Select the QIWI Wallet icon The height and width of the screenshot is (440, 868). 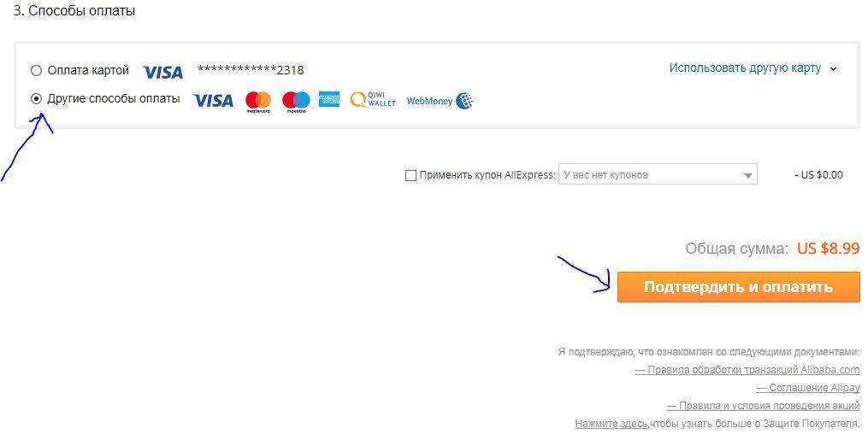373,99
